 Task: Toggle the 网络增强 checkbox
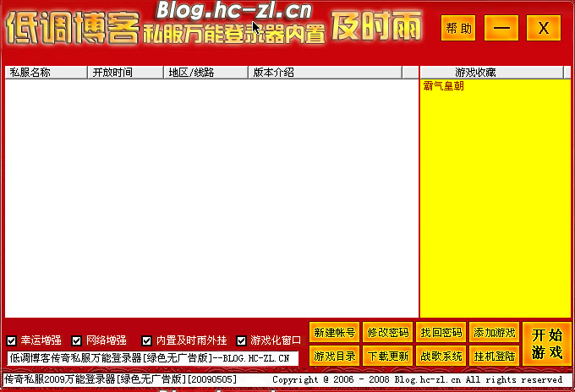click(78, 340)
